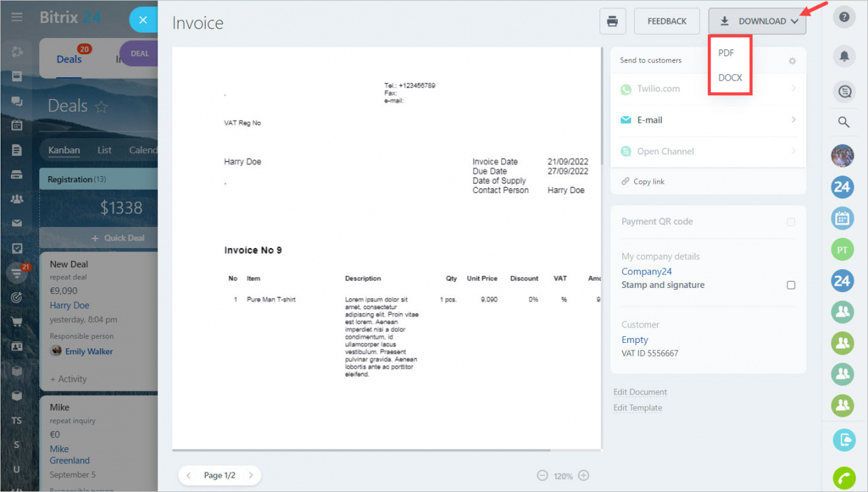Close the invoice slider with X button
The image size is (868, 492).
(142, 20)
